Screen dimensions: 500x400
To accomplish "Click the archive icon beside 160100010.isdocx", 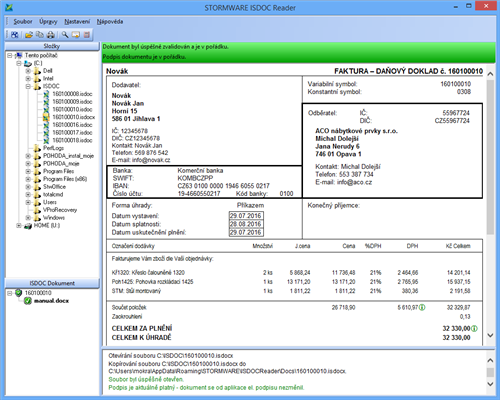I will coord(46,117).
